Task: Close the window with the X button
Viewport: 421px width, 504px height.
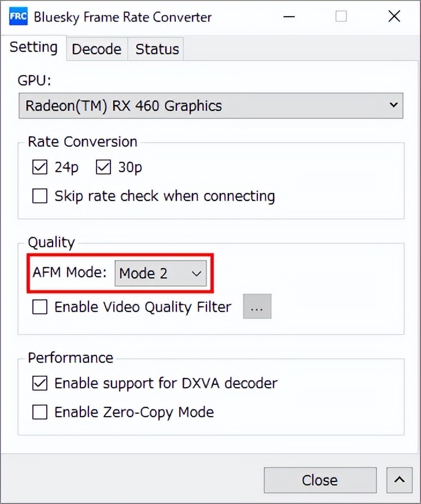Action: pos(394,16)
